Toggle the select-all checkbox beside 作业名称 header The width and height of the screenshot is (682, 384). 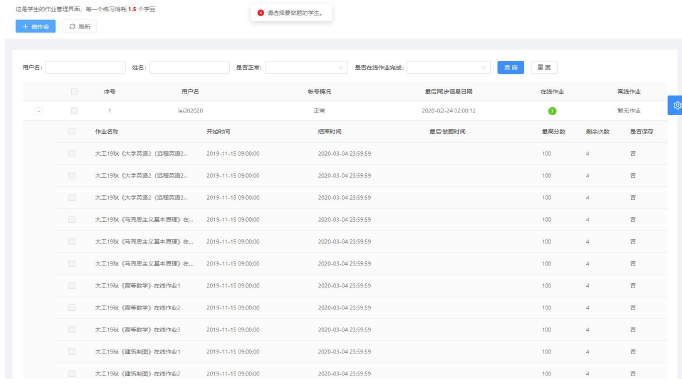point(72,132)
